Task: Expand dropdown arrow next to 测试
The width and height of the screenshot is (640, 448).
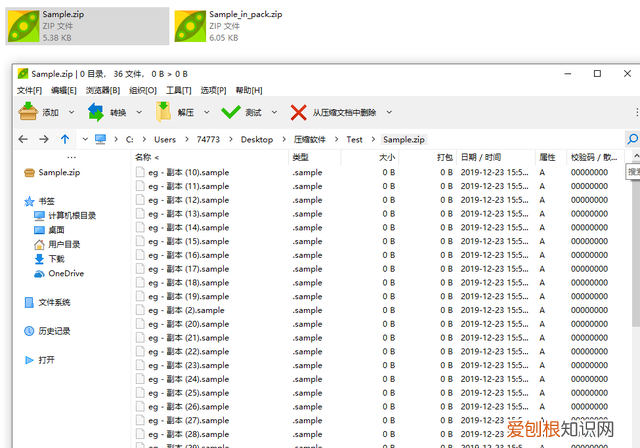Action: [x=274, y=112]
